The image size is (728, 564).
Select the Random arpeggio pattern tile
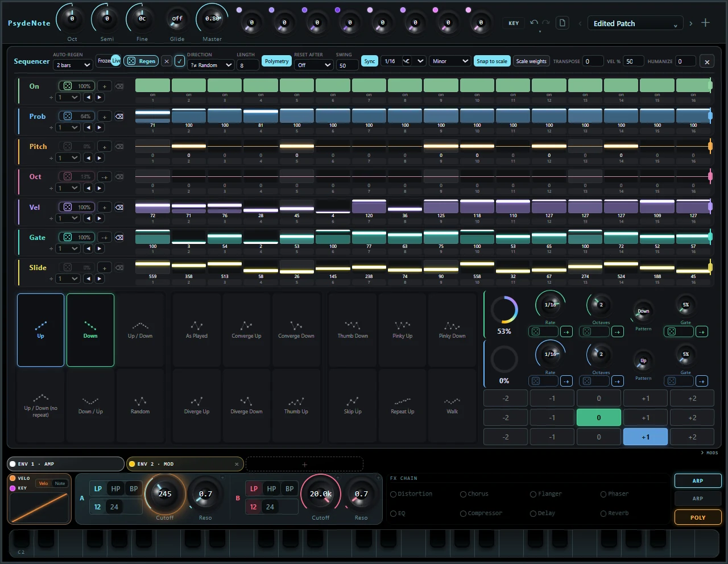[140, 405]
